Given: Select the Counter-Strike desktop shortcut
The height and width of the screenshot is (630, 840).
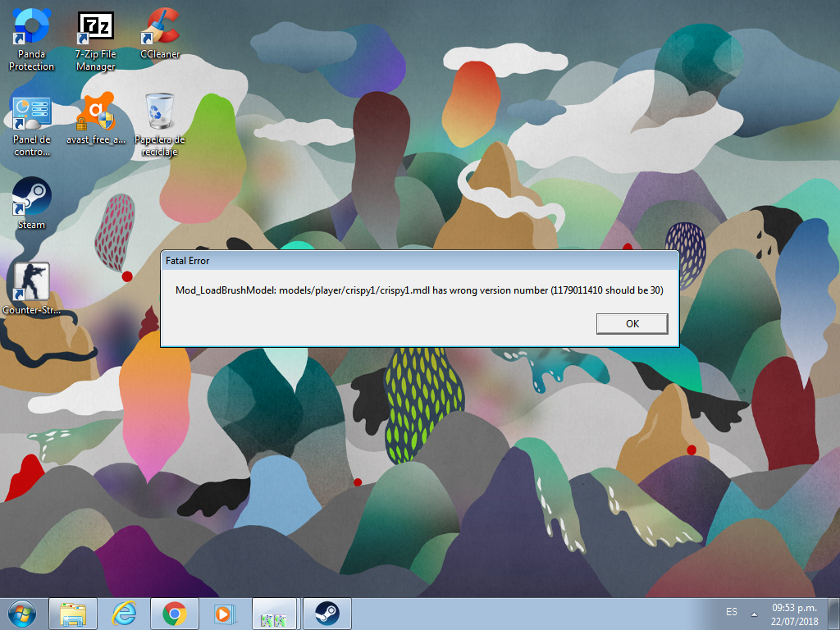Looking at the screenshot, I should click(x=32, y=289).
